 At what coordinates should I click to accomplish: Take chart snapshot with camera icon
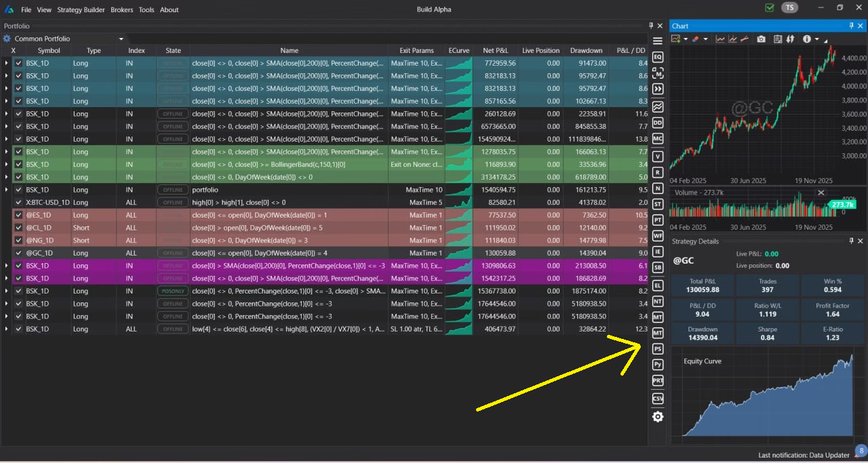click(x=761, y=39)
